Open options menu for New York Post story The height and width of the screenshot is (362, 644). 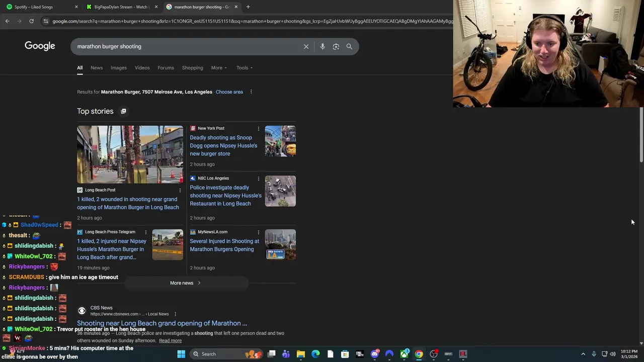(259, 129)
